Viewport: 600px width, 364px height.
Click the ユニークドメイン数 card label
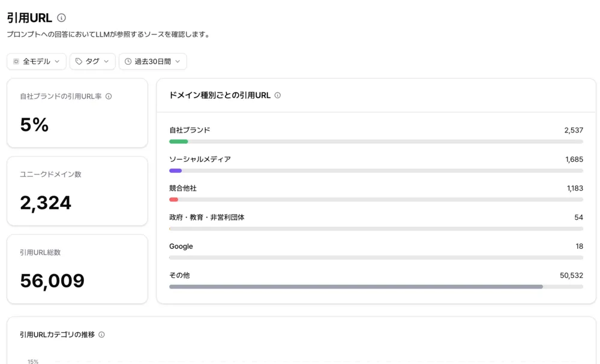(x=50, y=175)
